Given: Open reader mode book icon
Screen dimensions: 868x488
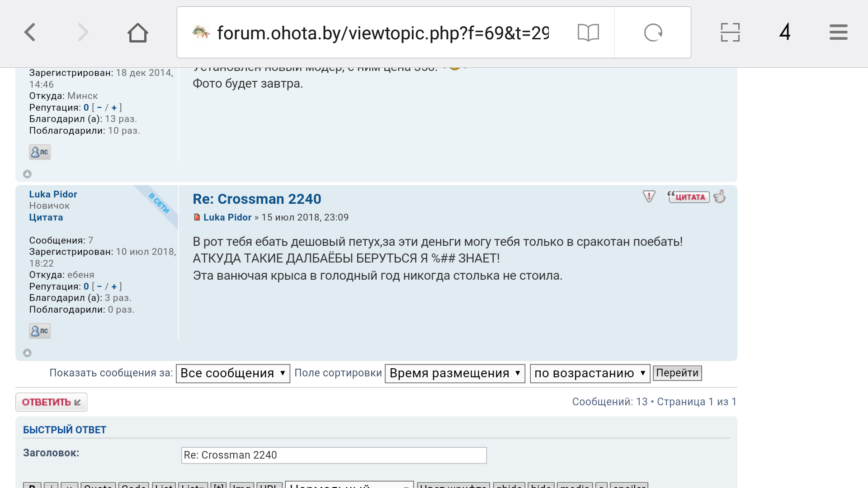Looking at the screenshot, I should click(x=588, y=33).
